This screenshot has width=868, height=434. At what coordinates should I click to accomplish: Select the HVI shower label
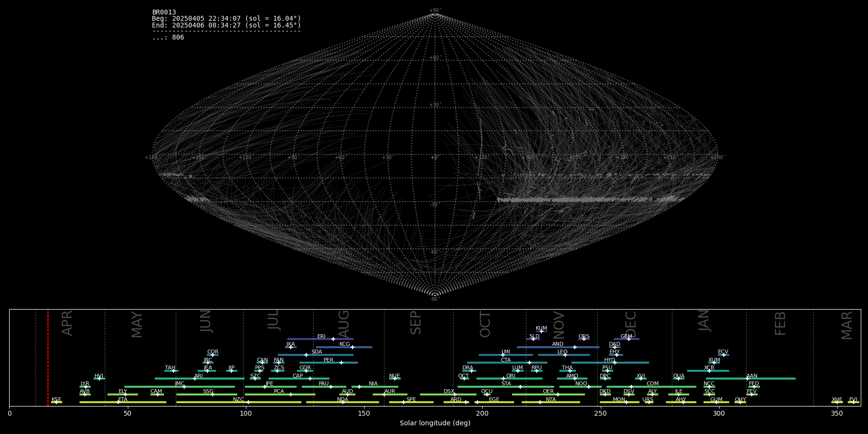(x=99, y=376)
